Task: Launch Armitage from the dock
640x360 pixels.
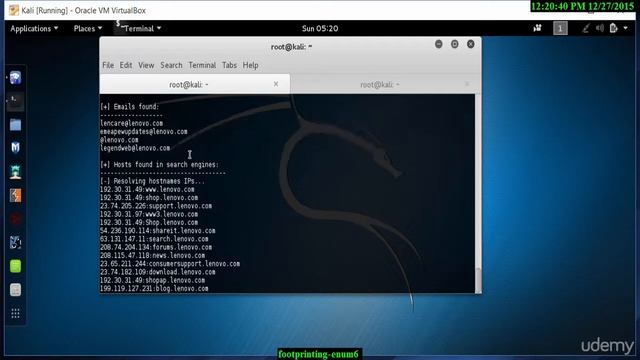Action: (x=16, y=172)
